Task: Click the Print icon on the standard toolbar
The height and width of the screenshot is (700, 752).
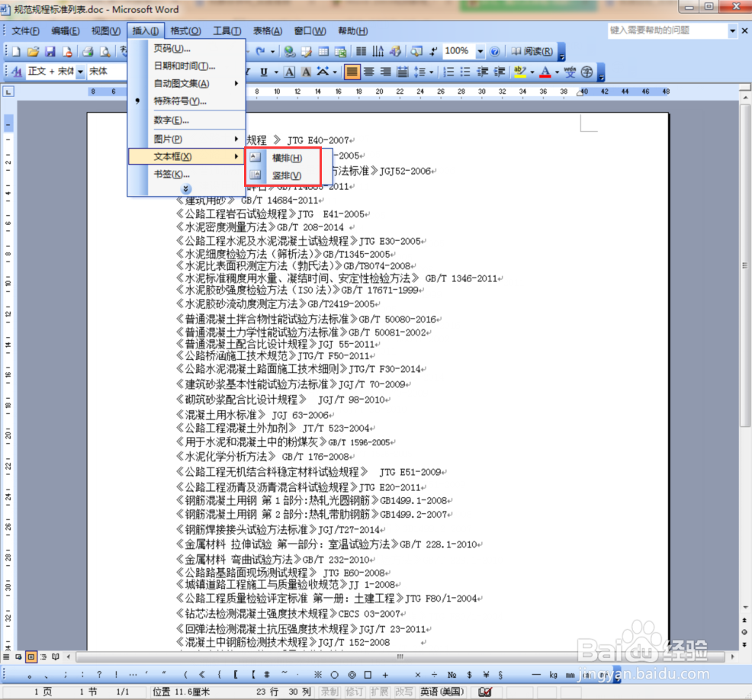Action: (87, 51)
